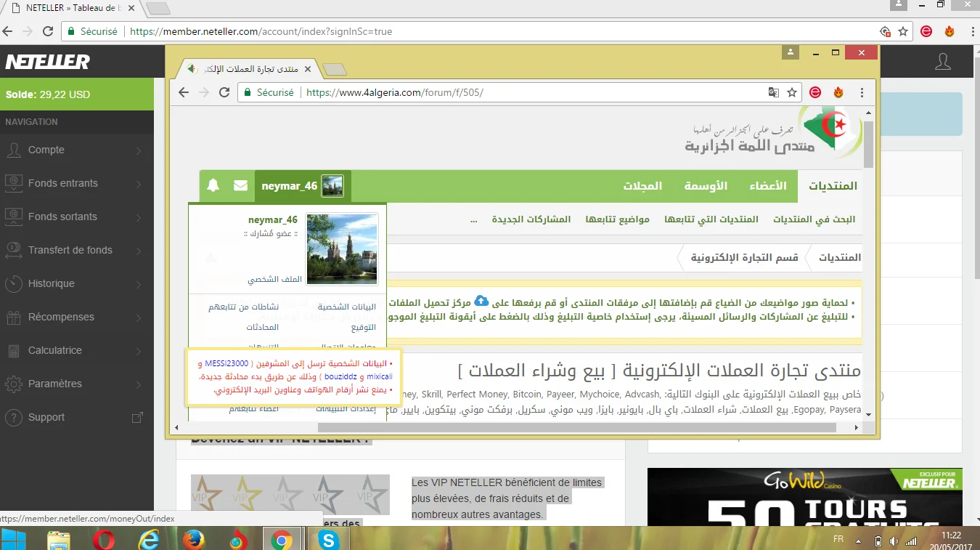Click the Support question mark icon
The height and width of the screenshot is (550, 980).
coord(13,417)
